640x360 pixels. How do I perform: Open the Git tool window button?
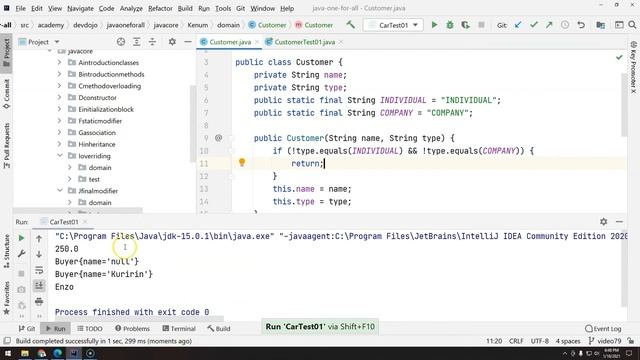tap(27, 329)
